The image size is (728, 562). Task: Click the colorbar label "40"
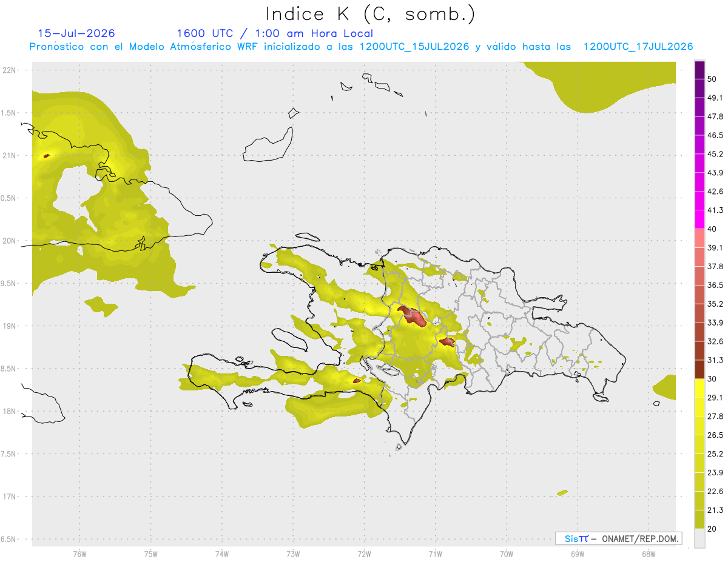point(712,229)
